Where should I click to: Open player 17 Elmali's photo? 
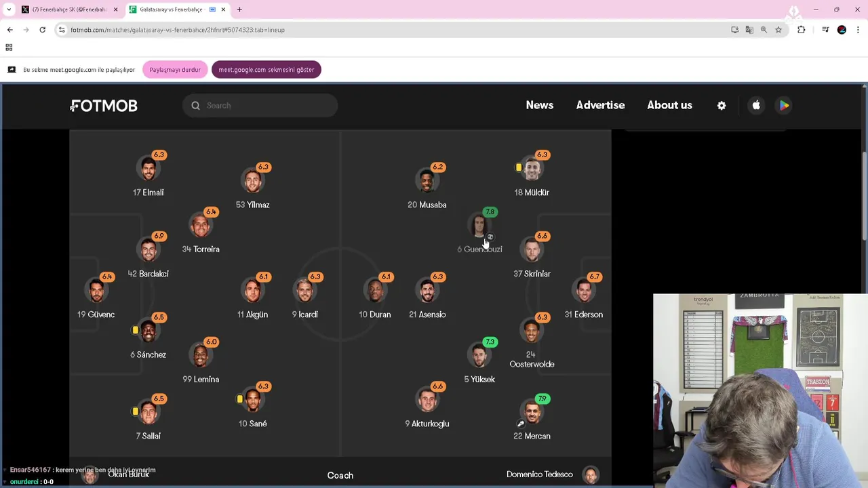[149, 169]
